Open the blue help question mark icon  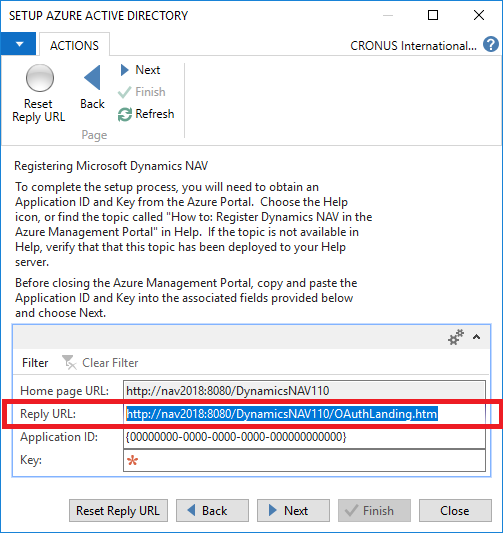point(491,45)
